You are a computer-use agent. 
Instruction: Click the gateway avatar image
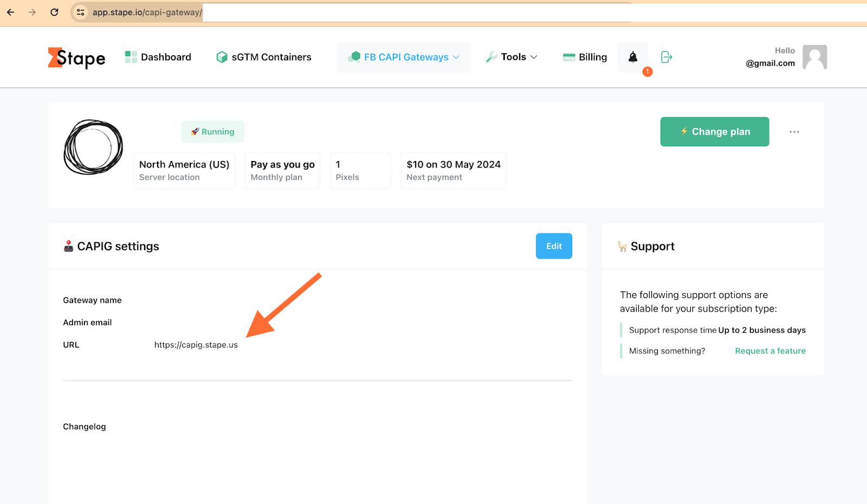click(93, 147)
